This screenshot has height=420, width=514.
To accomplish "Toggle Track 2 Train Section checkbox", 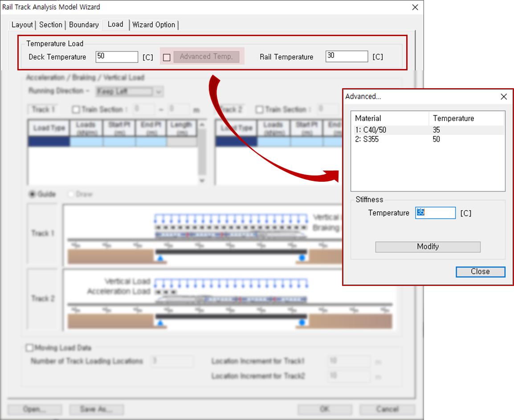I will pyautogui.click(x=259, y=110).
